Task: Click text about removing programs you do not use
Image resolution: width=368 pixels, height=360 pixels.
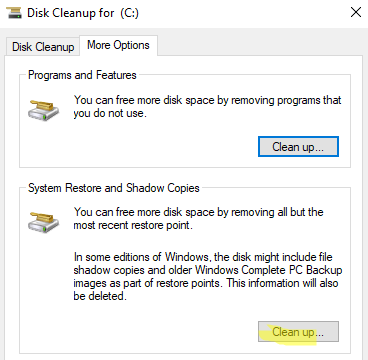Action: 207,107
